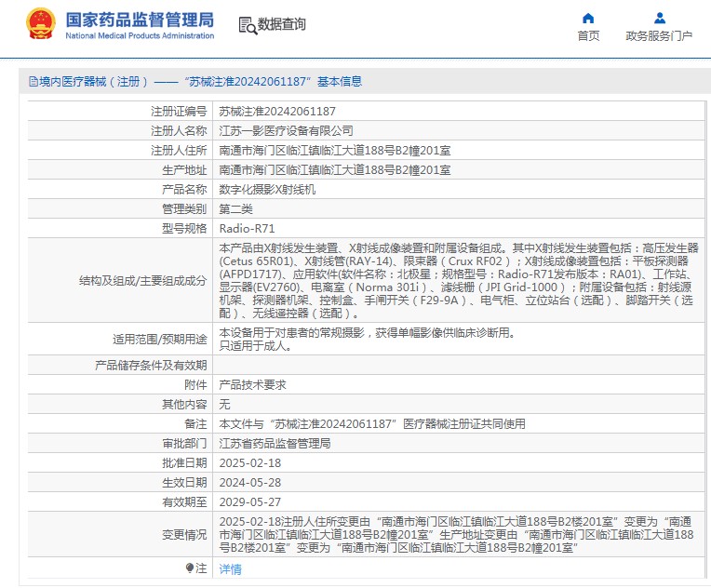Viewport: 711px width, 588px height.
Task: Click the 产品技术要求 attachment cell
Action: click(x=252, y=384)
